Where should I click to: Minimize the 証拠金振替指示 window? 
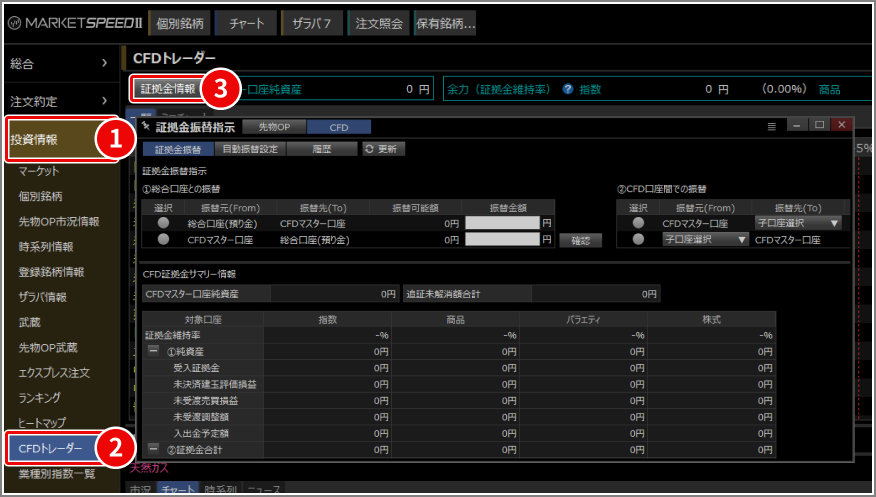point(797,125)
